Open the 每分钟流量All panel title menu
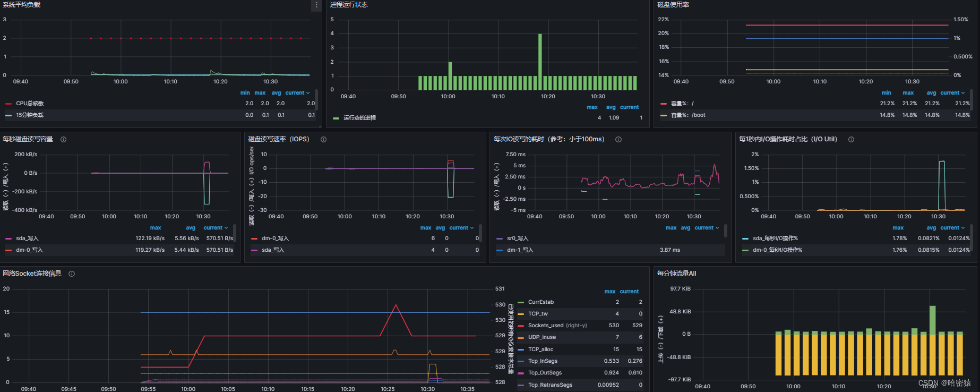The width and height of the screenshot is (980, 392). point(676,274)
